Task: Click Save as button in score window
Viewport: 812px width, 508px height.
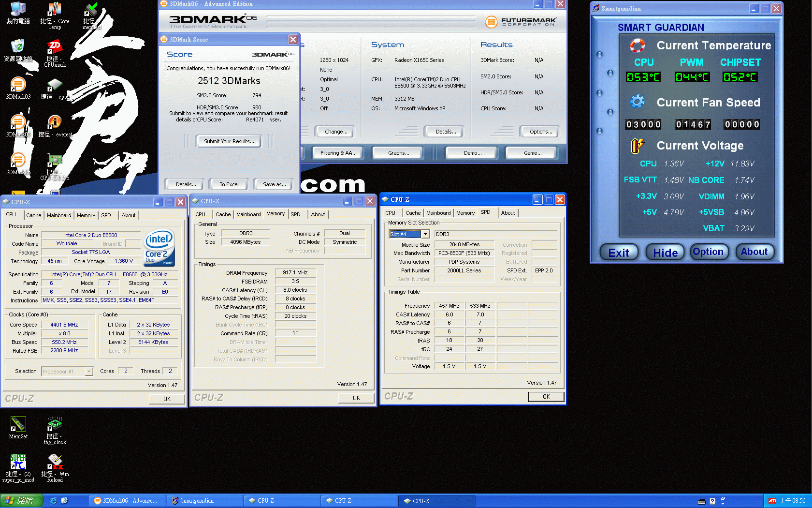Action: [274, 184]
